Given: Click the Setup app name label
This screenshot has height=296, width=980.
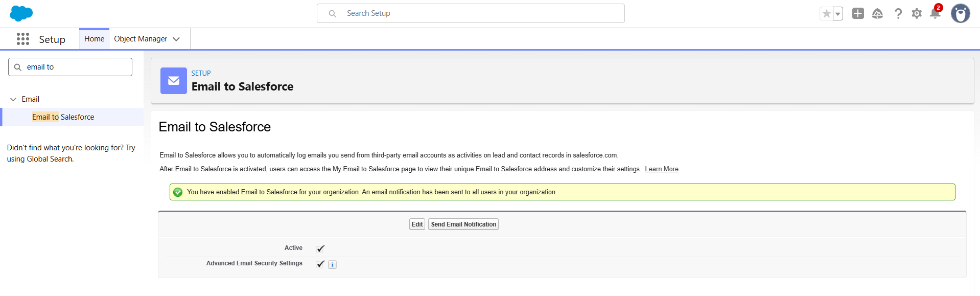Looking at the screenshot, I should click(x=52, y=39).
